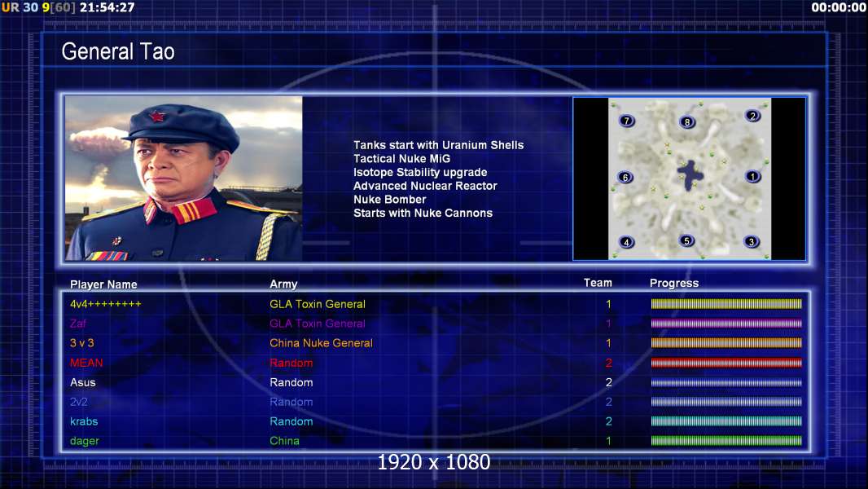The height and width of the screenshot is (489, 868).
Task: Click the 00:00:00 timer at top right
Action: [x=839, y=8]
